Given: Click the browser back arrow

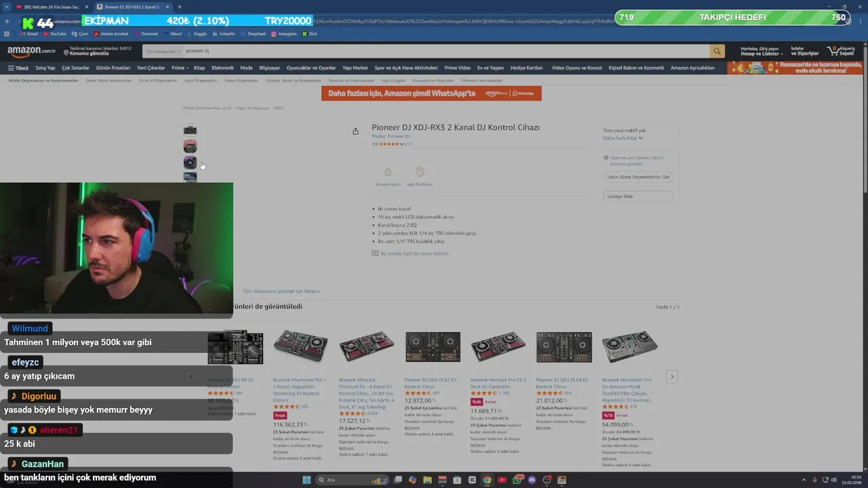Looking at the screenshot, I should [7, 22].
